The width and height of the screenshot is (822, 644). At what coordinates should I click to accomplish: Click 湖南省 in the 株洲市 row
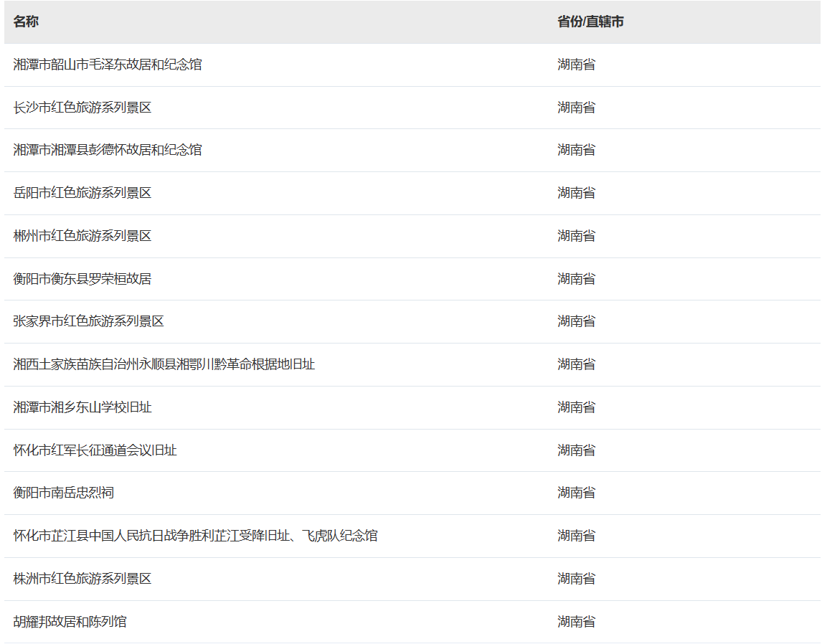[576, 579]
